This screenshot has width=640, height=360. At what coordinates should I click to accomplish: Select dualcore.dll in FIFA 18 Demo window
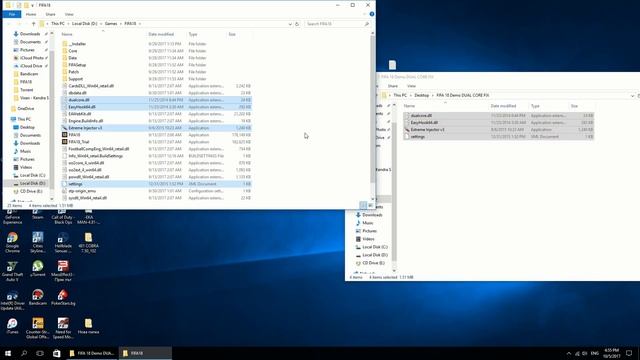pyautogui.click(x=498, y=116)
